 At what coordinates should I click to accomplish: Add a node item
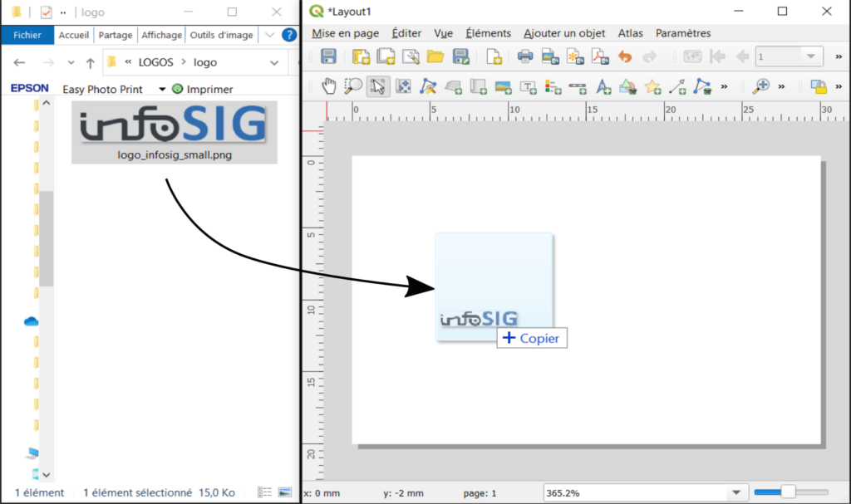(702, 86)
